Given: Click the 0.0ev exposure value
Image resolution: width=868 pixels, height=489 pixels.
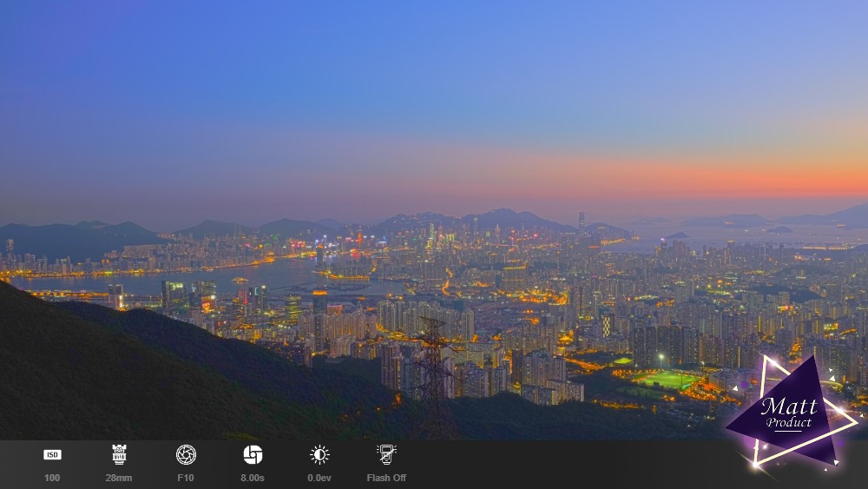Looking at the screenshot, I should click(x=319, y=478).
